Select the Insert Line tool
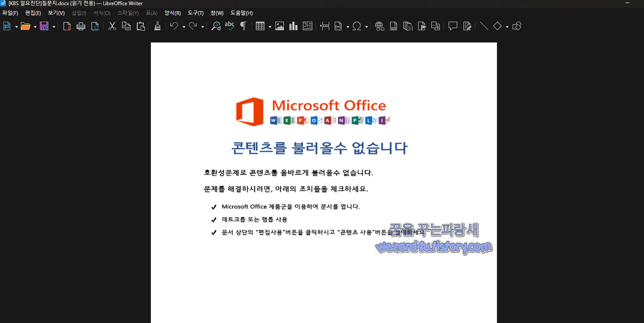Screen dimensions: 644x323 pyautogui.click(x=484, y=26)
